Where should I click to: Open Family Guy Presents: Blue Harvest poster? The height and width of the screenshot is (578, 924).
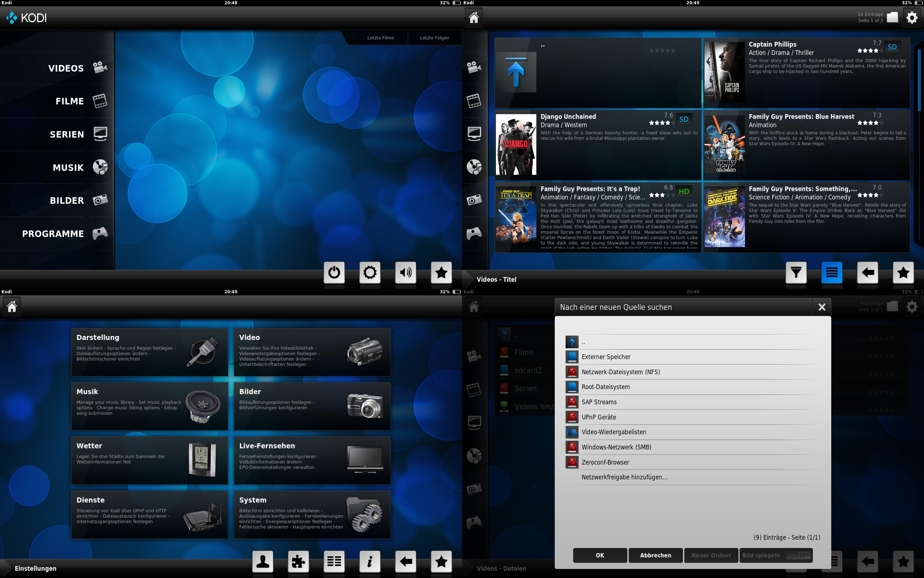click(x=724, y=144)
